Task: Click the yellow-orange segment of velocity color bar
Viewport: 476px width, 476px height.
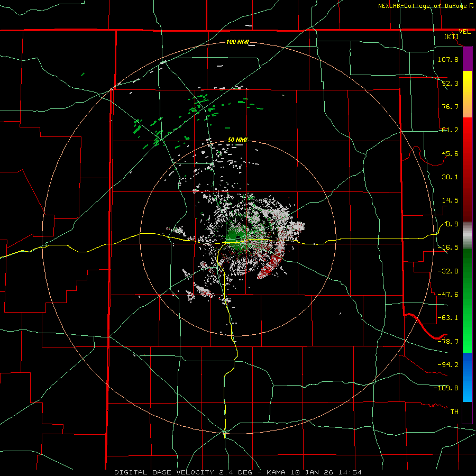Action: (467, 95)
